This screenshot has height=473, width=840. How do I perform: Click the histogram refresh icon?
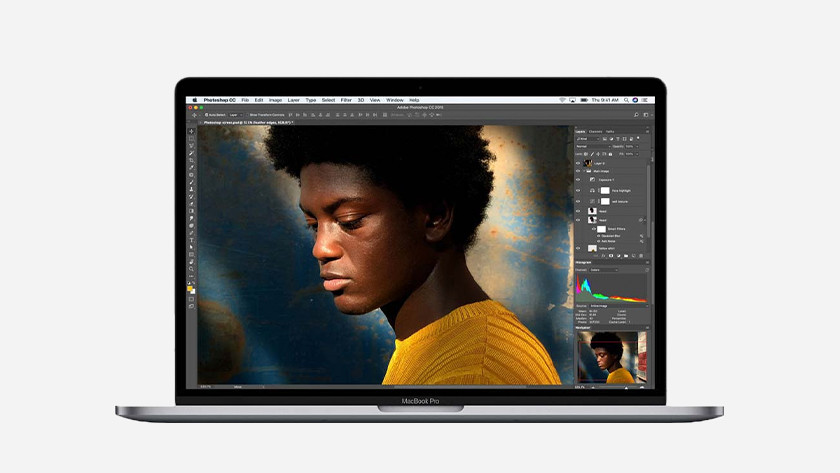647,270
